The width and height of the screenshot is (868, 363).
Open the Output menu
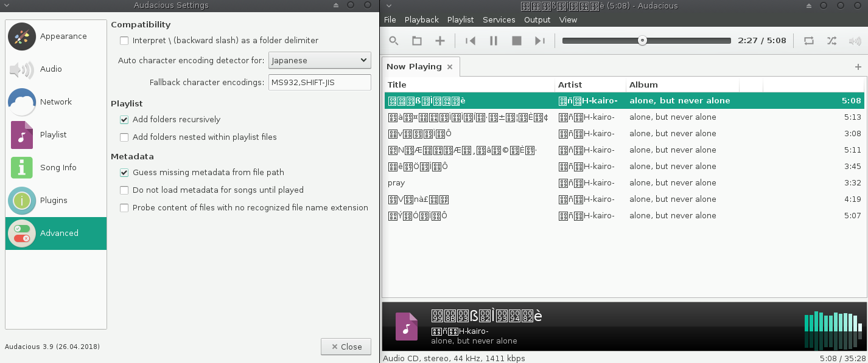[x=537, y=19]
